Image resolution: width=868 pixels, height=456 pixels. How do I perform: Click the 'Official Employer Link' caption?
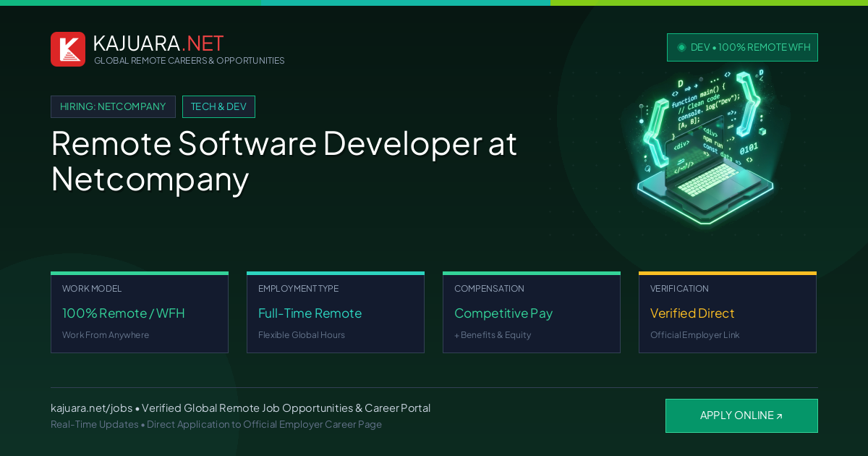[x=694, y=335]
